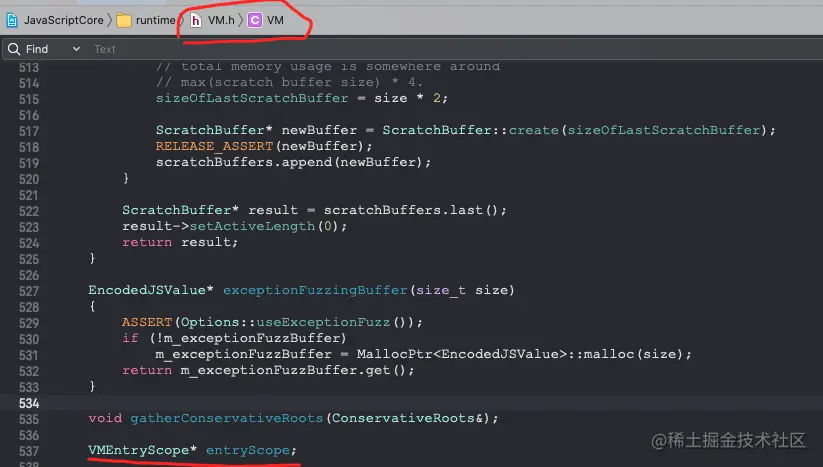Viewport: 823px width, 467px height.
Task: Click line number 537 in gutter
Action: pyautogui.click(x=29, y=451)
